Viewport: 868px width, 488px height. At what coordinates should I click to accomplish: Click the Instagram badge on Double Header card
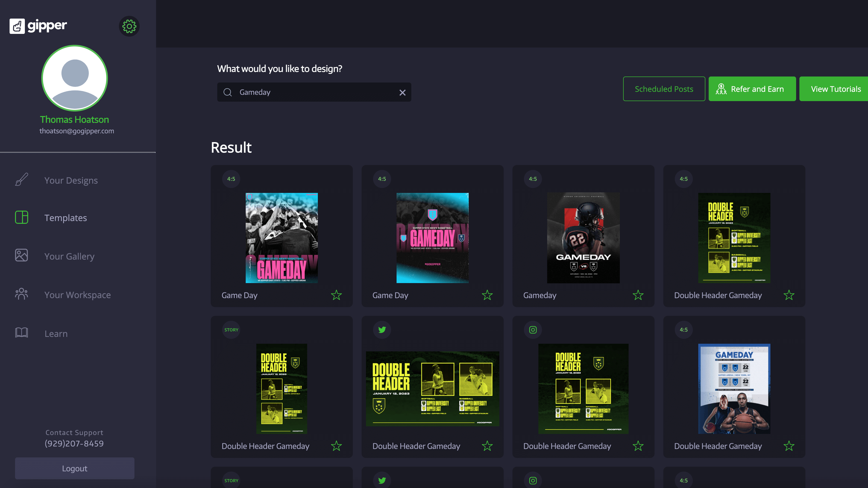coord(533,330)
